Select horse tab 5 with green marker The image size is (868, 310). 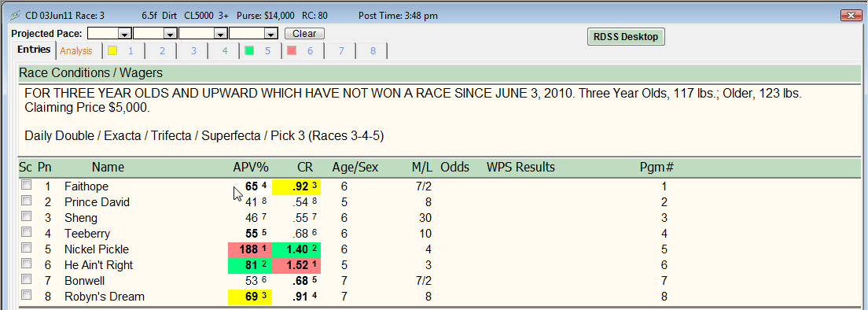261,51
